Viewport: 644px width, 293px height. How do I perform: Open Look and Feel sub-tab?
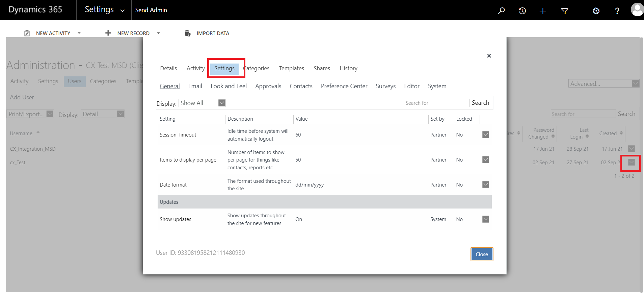[229, 86]
